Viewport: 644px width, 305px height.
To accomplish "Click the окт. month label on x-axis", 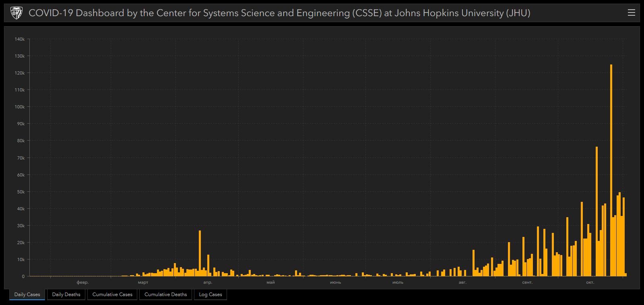I will click(x=590, y=282).
